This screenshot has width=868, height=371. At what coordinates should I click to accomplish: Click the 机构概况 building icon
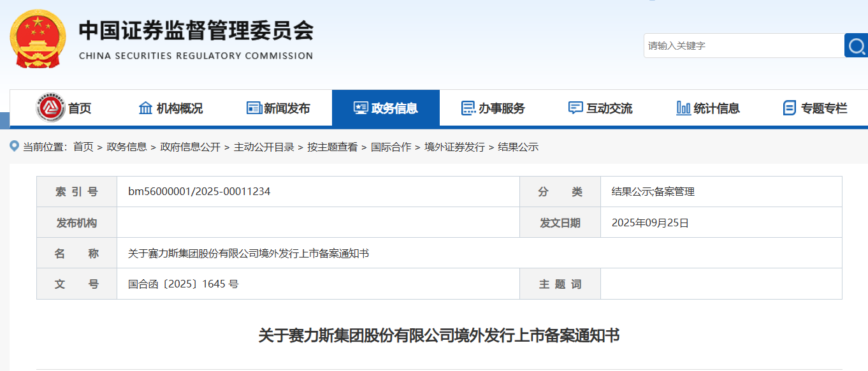click(x=144, y=108)
